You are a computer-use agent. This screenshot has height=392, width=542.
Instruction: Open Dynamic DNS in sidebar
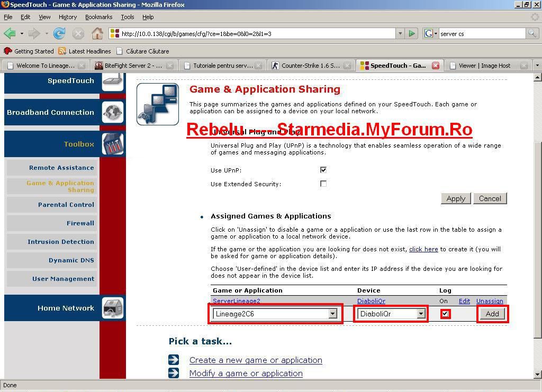(x=52, y=260)
